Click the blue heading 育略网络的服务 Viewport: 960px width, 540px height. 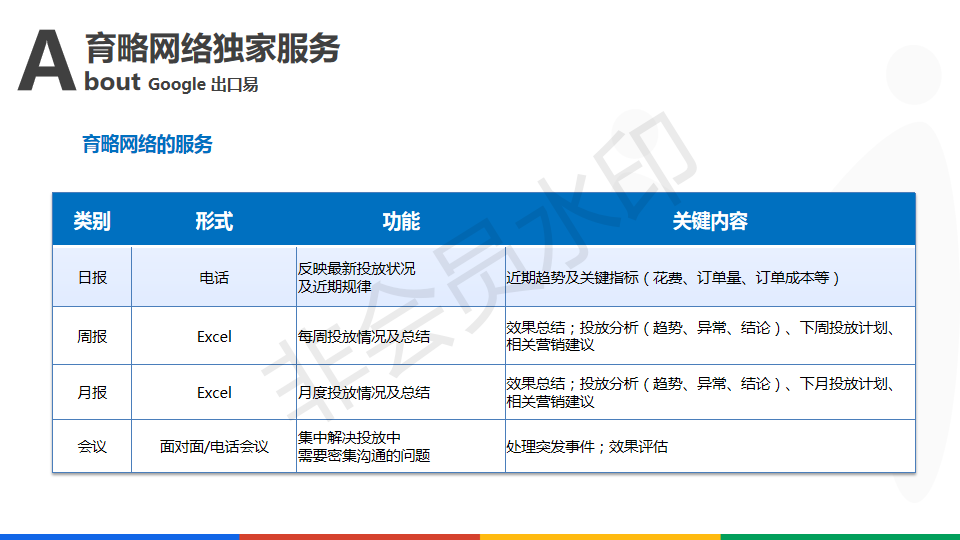pos(147,144)
